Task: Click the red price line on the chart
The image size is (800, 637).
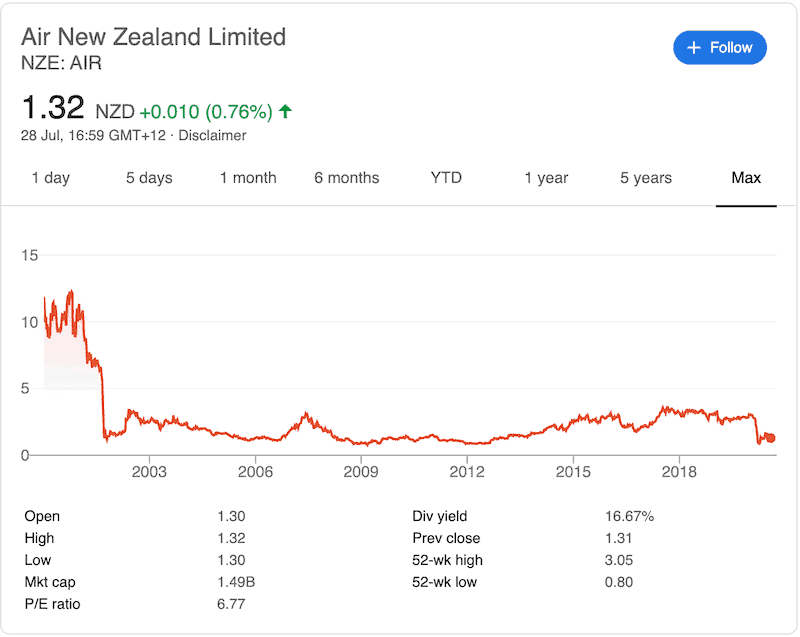Action: click(x=400, y=438)
